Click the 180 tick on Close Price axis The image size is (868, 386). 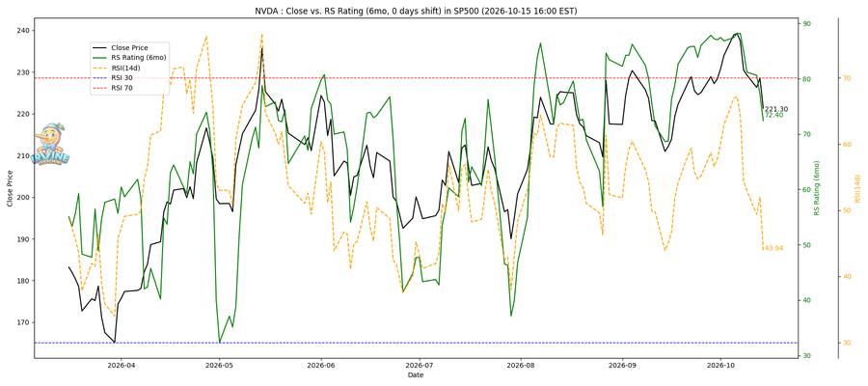click(24, 281)
